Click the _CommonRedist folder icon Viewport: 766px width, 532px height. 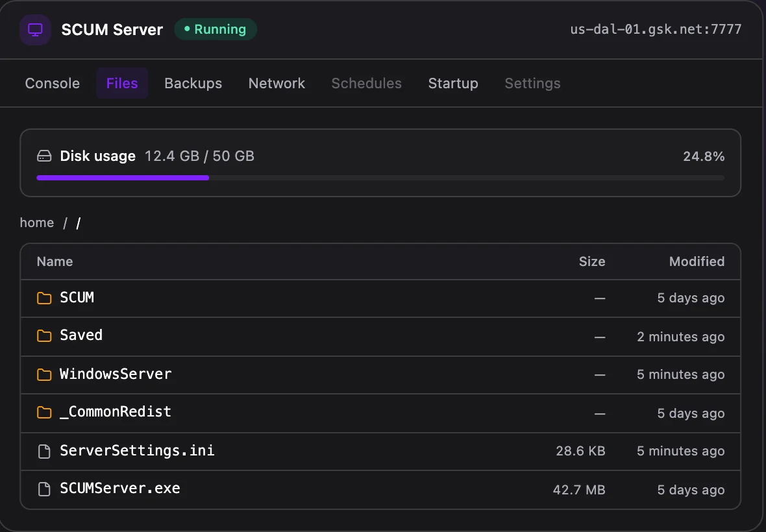(44, 413)
